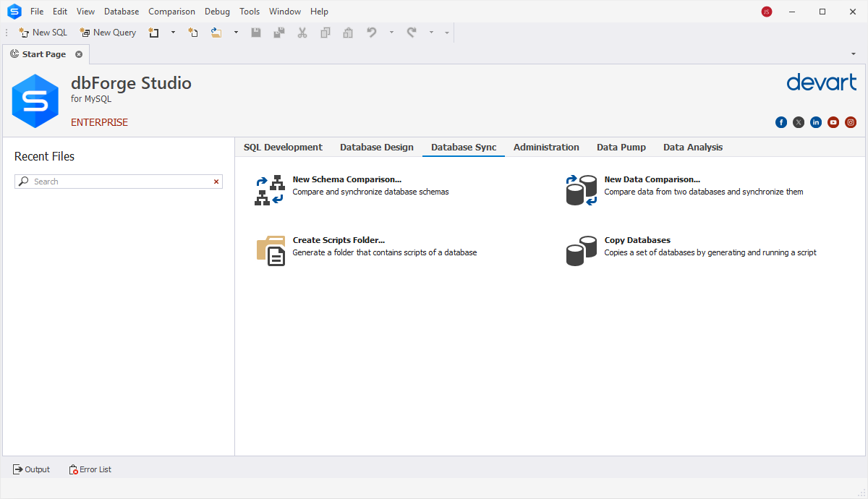868x499 pixels.
Task: Click the "Recent Files" heading
Action: 44,156
